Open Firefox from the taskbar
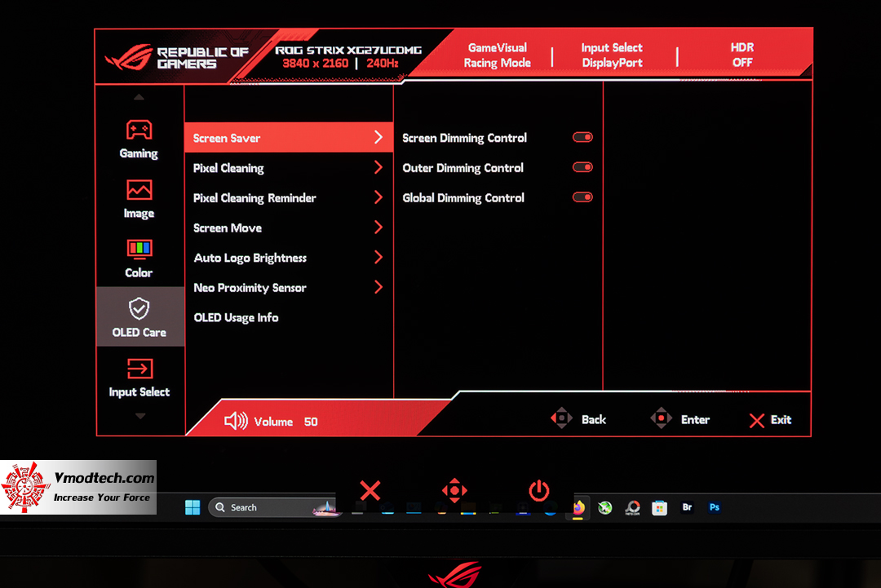The image size is (881, 588). [578, 508]
